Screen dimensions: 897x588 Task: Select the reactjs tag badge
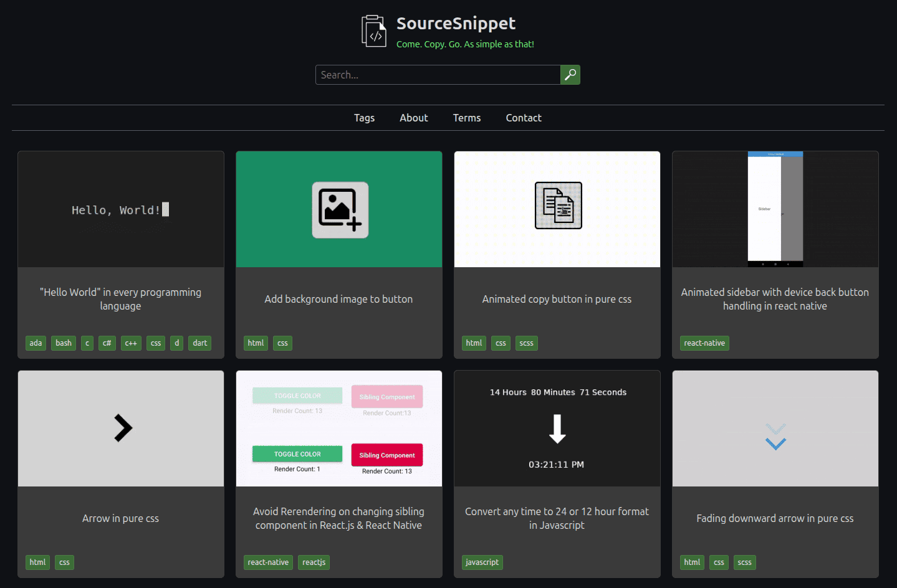(314, 562)
